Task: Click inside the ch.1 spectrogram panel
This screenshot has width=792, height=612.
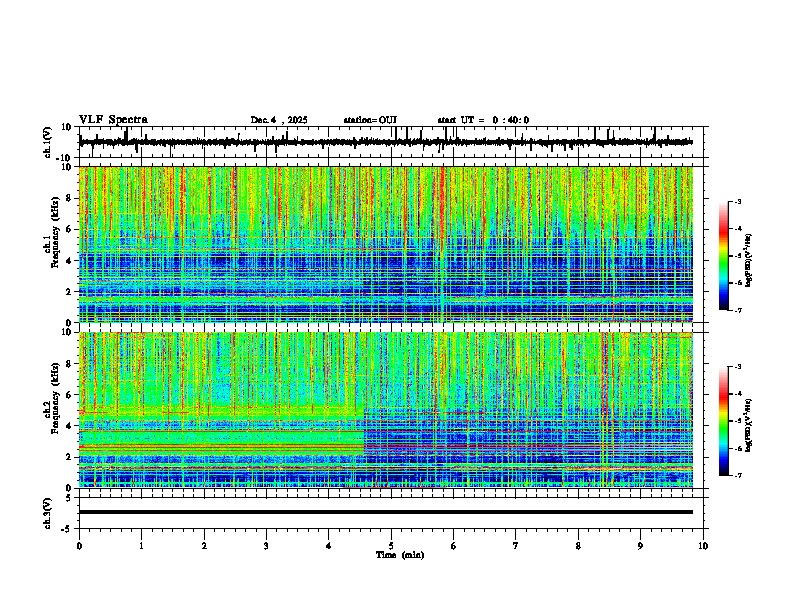Action: pyautogui.click(x=386, y=244)
